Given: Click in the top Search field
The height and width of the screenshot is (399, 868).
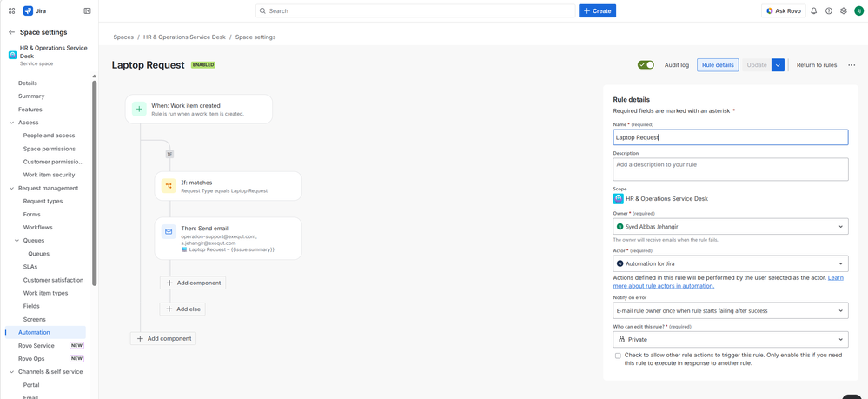Looking at the screenshot, I should click(415, 11).
